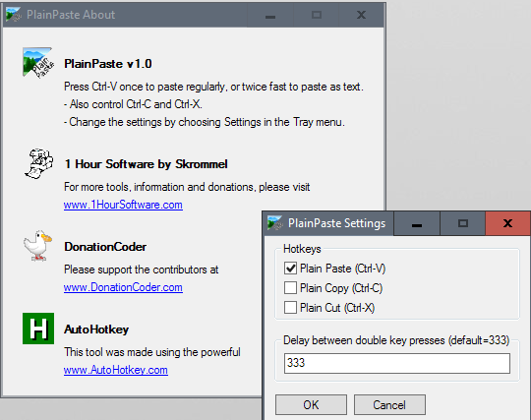
Task: Click the PlainPaste About title bar icon
Action: click(14, 15)
